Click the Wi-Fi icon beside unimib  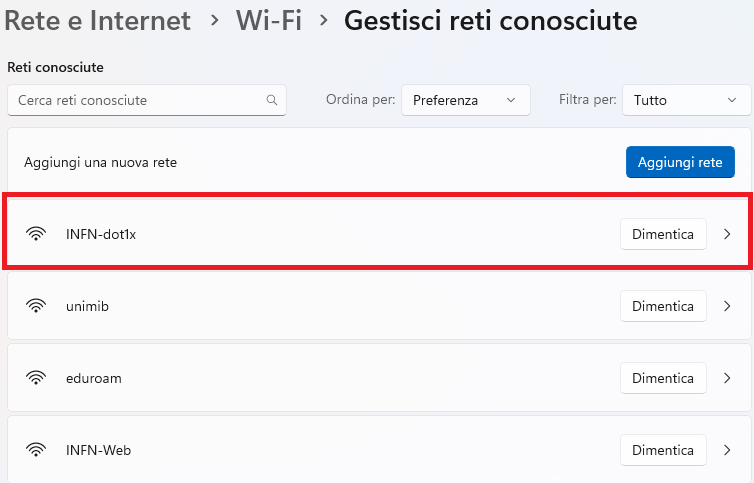[36, 306]
